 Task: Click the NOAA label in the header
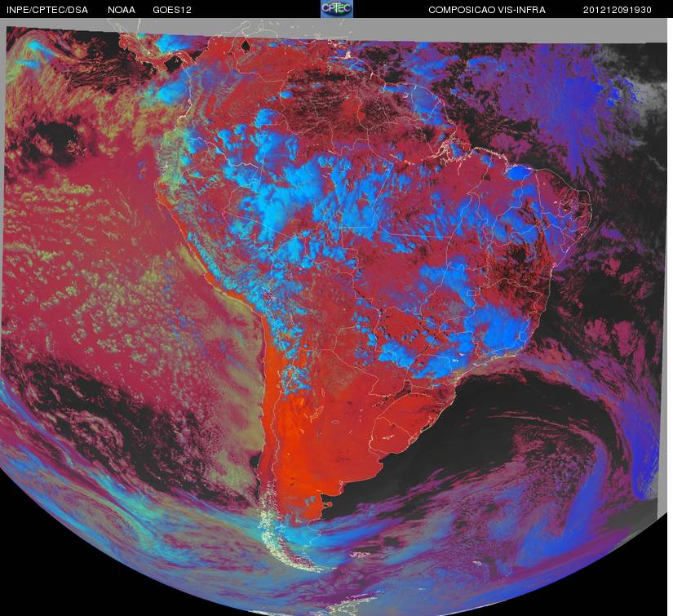tap(122, 10)
